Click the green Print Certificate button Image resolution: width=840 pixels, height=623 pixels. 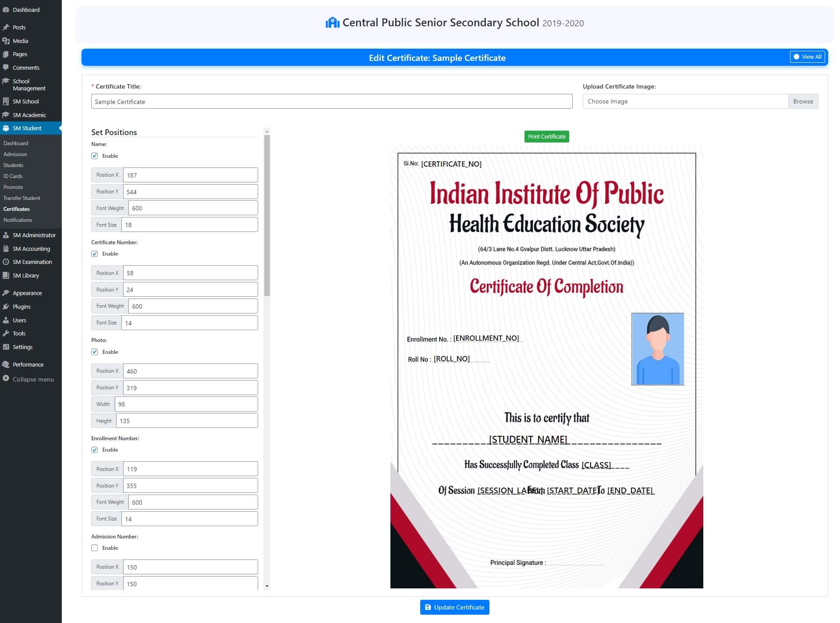click(546, 137)
